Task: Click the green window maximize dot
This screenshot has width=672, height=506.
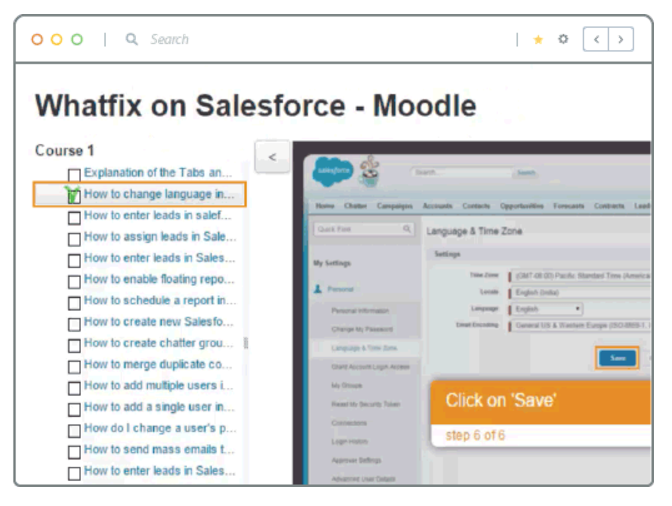Action: 77,39
